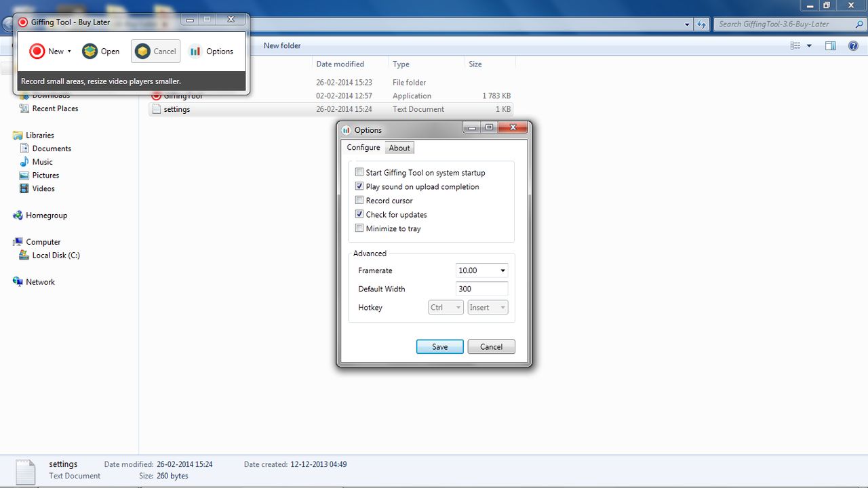Open the Insert hotkey key dropdown

488,308
